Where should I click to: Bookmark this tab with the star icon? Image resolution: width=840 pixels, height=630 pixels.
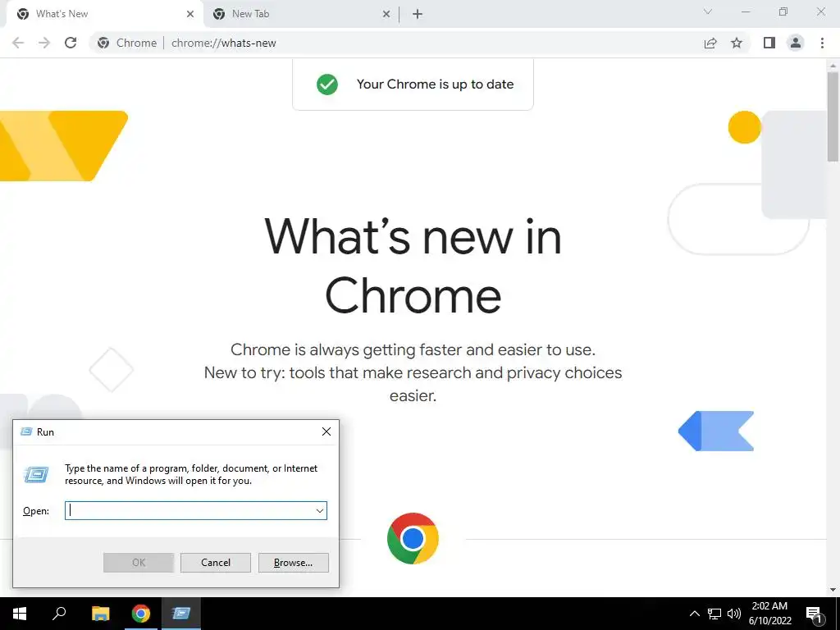(x=737, y=43)
